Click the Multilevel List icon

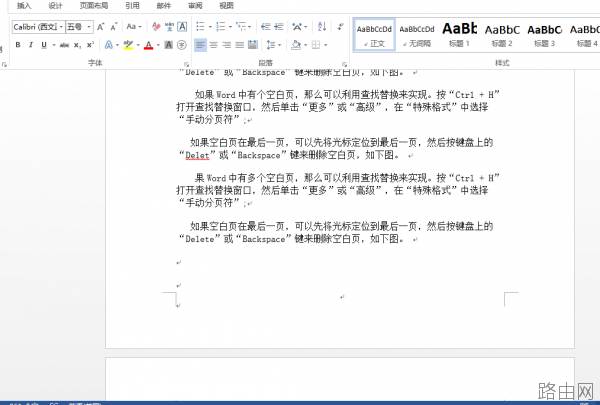pyautogui.click(x=241, y=26)
